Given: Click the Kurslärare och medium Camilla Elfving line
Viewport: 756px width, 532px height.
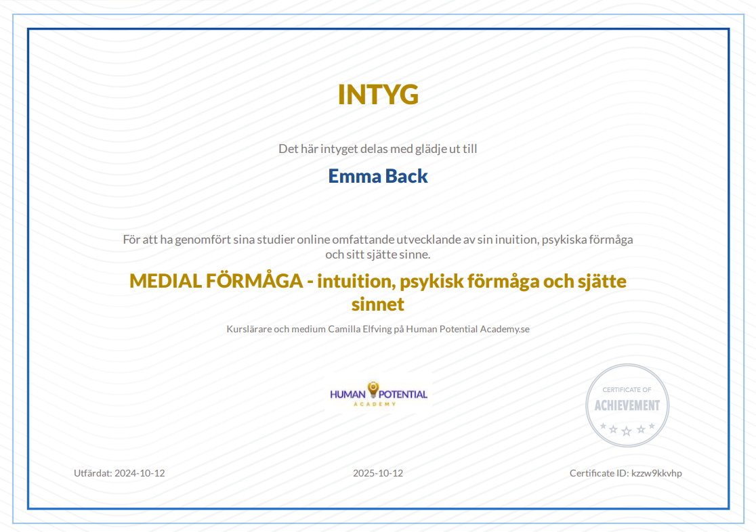Looking at the screenshot, I should click(x=378, y=329).
